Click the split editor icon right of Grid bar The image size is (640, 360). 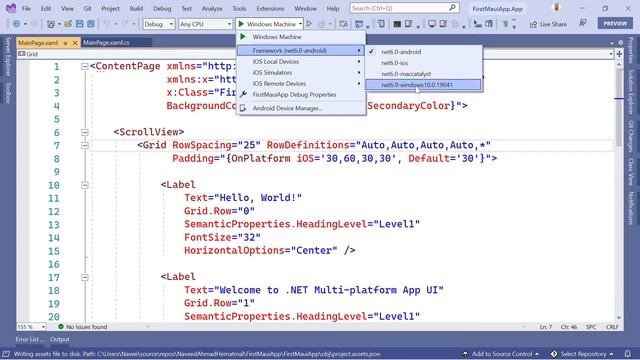point(619,53)
